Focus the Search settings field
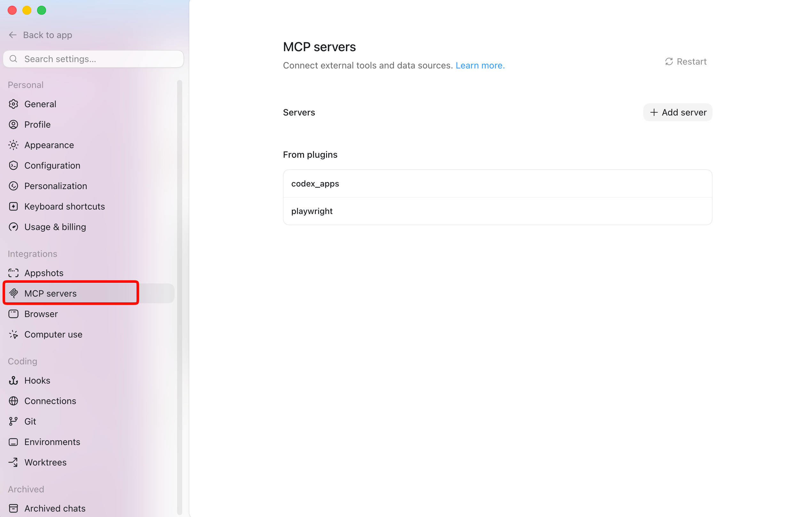Viewport: 812px width, 517px height. click(x=93, y=59)
